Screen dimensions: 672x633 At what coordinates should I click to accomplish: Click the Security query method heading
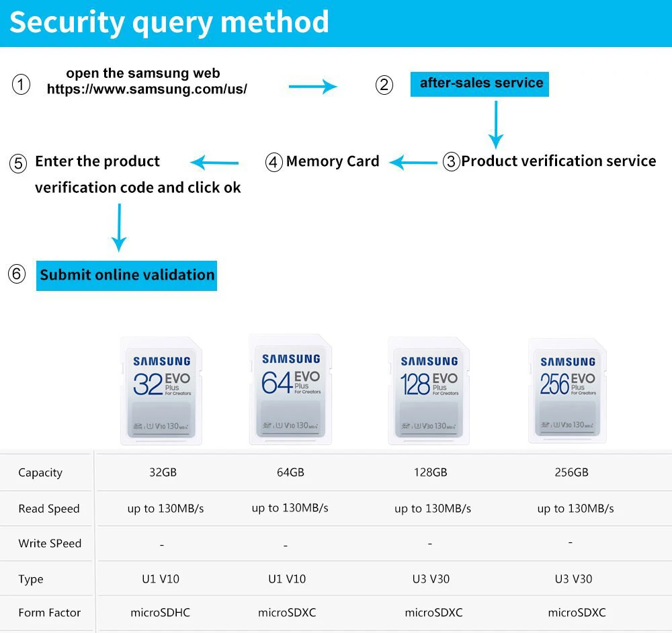[169, 22]
